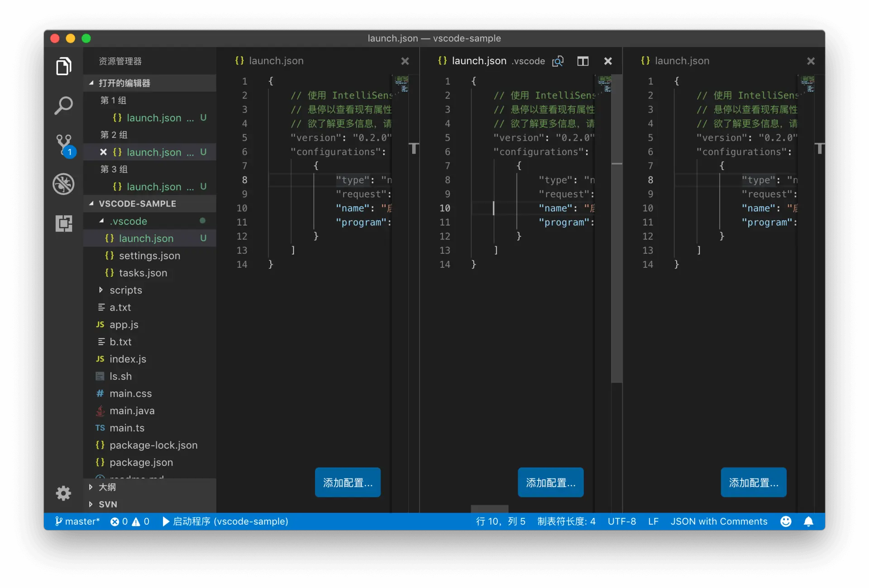This screenshot has width=869, height=588.
Task: Collapse the 打开的编辑器 section
Action: pos(124,83)
